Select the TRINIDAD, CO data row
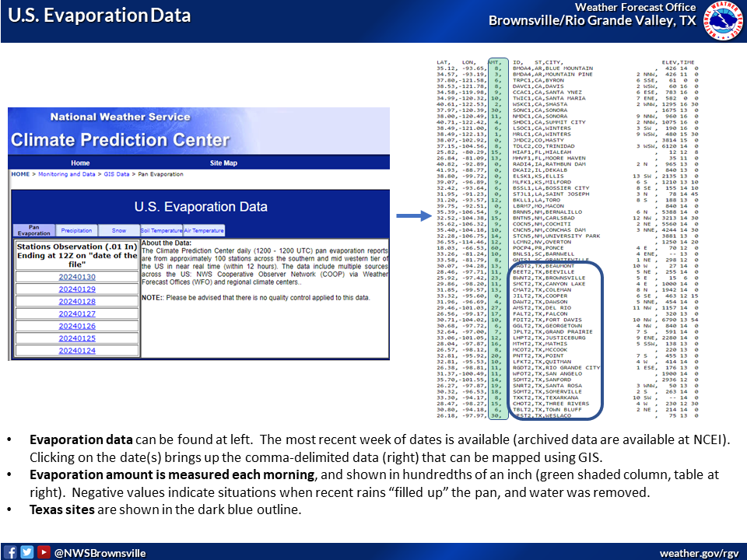Screen dimensions: 747x560 coord(567,146)
